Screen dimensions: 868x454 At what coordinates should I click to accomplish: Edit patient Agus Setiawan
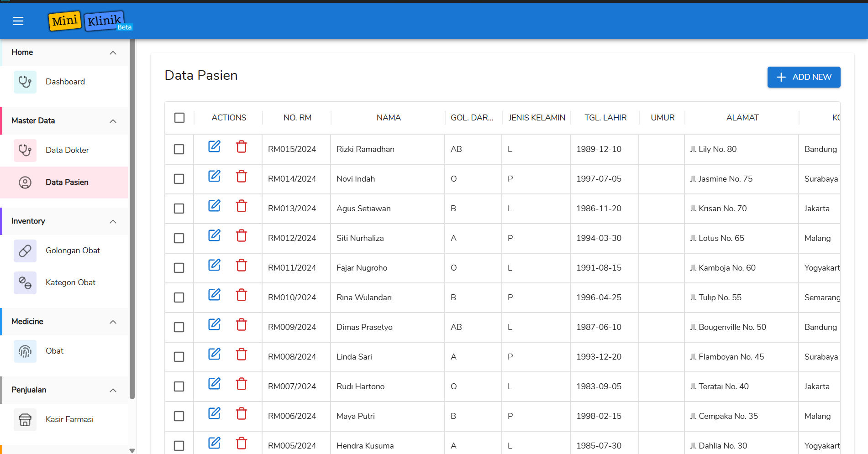tap(214, 206)
